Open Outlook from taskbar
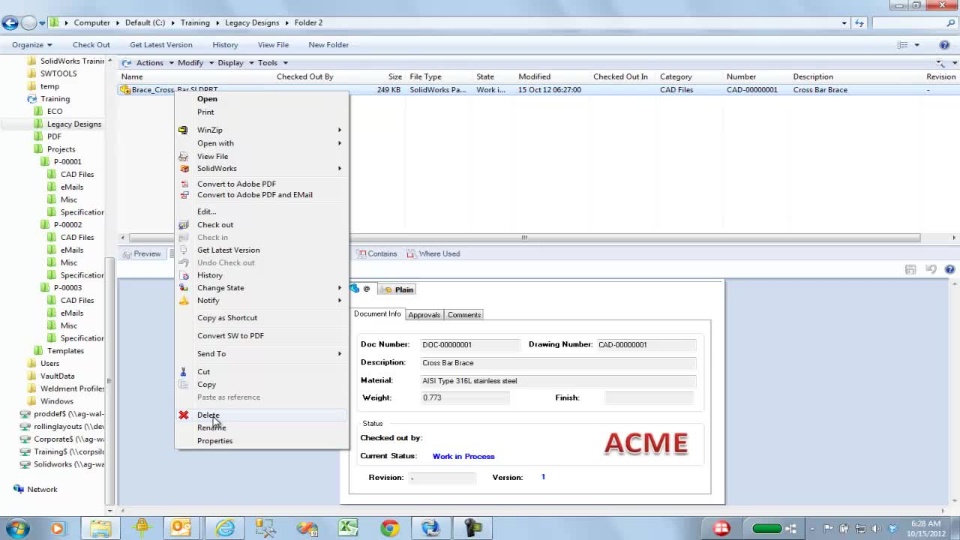Viewport: 960px width, 540px height. point(181,528)
